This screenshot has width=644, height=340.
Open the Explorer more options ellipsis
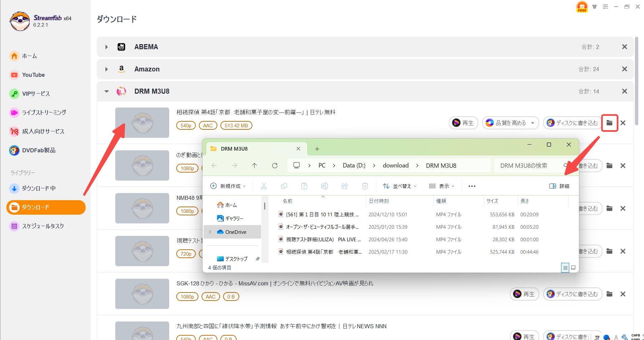472,186
